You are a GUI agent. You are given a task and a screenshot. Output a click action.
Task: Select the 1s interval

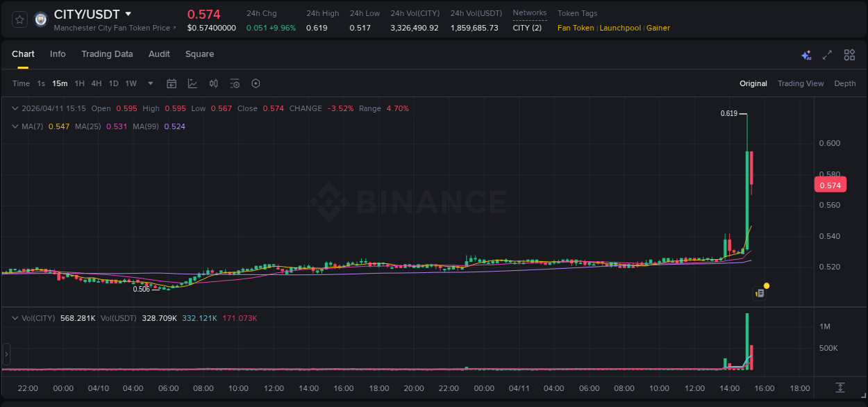click(41, 83)
